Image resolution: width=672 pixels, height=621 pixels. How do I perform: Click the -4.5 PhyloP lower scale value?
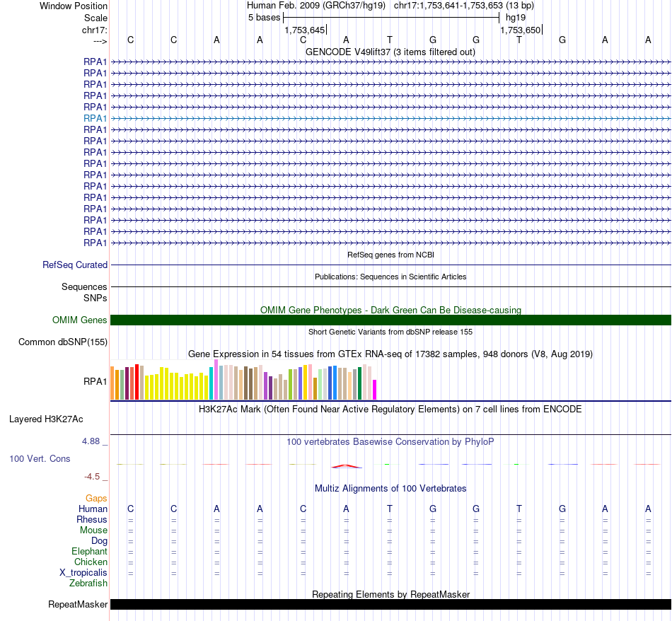tap(92, 477)
